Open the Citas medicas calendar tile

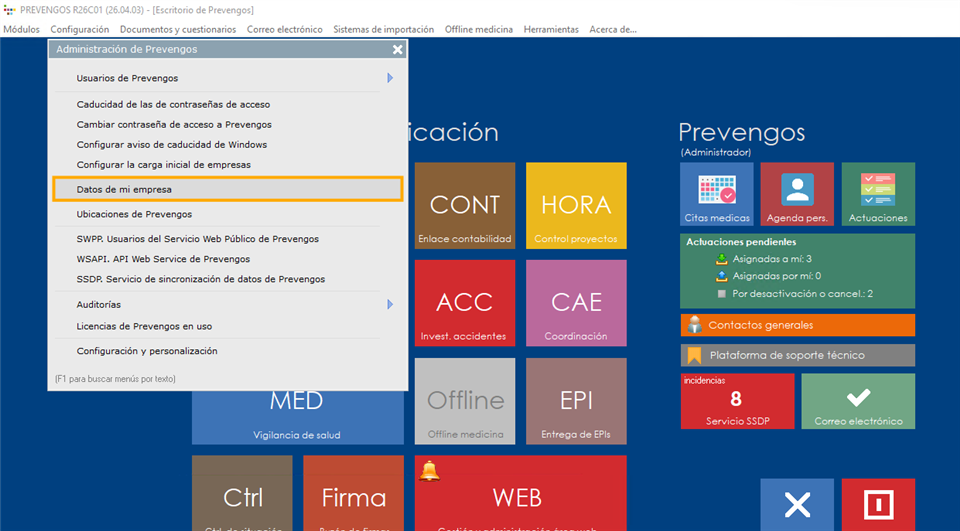coord(716,194)
